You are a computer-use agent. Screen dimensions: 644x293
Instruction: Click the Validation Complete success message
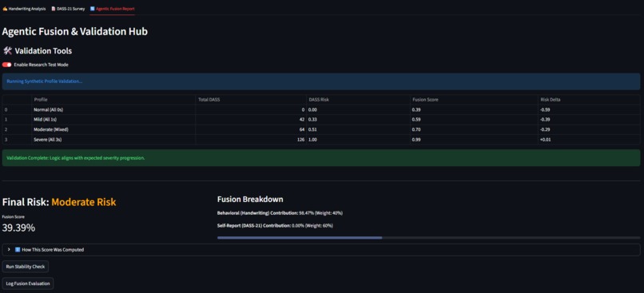(321, 158)
